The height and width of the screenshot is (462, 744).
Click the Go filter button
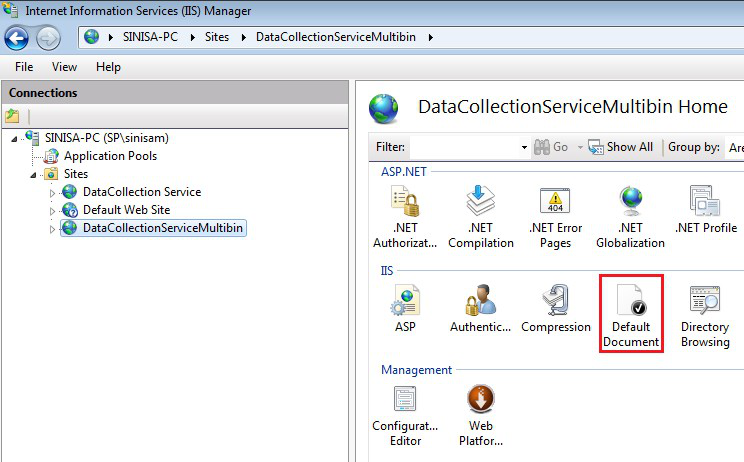point(551,147)
